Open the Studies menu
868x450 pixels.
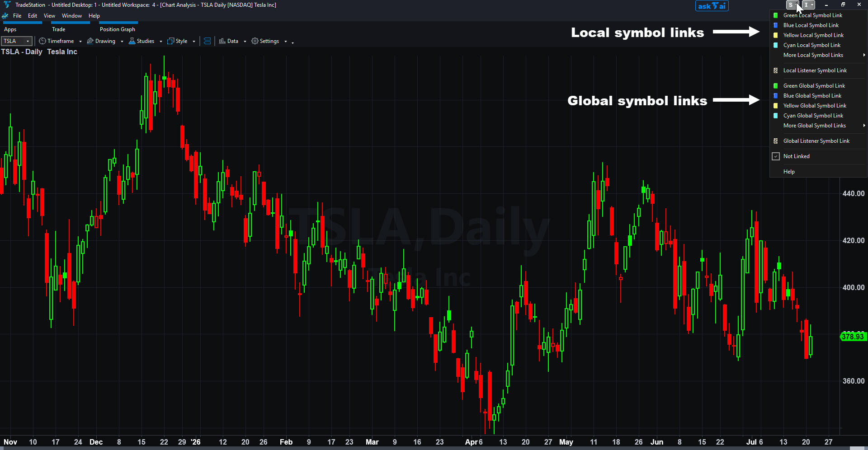point(142,41)
